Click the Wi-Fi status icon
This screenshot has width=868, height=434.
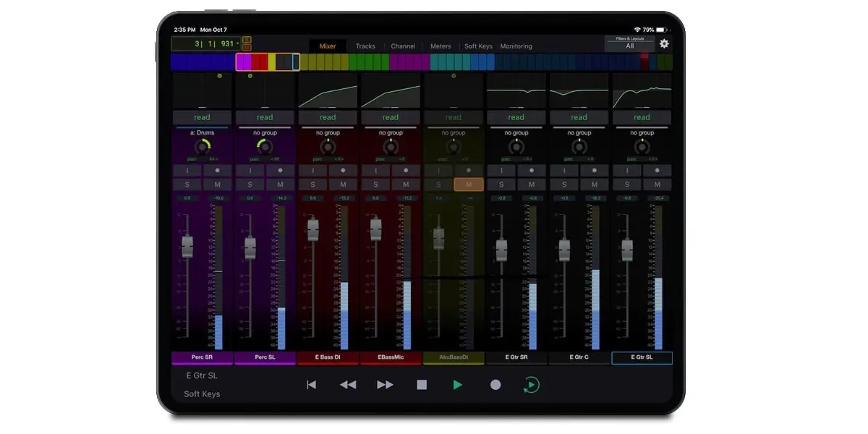(x=638, y=30)
